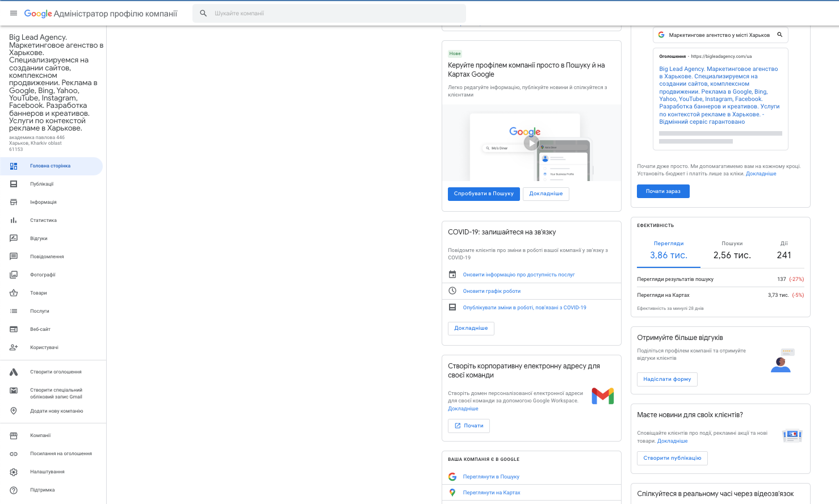Click the Головна сторінка dashboard icon
The image size is (839, 504).
pyautogui.click(x=14, y=166)
